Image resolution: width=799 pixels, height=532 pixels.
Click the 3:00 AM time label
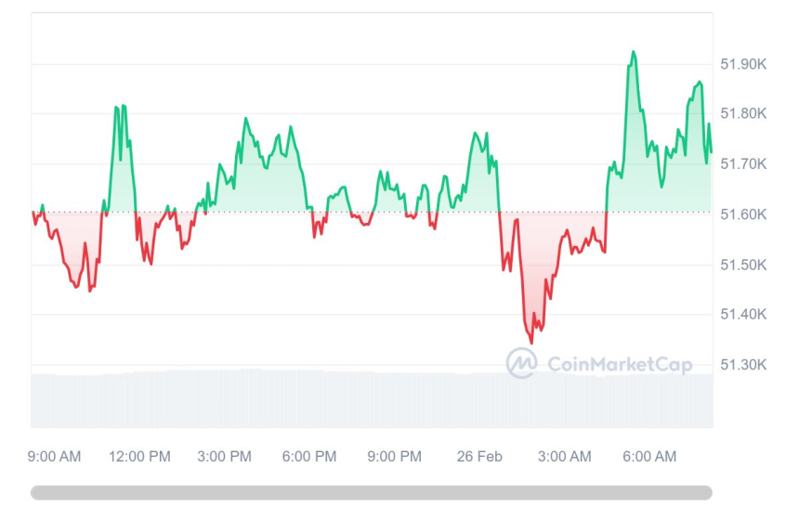point(565,457)
